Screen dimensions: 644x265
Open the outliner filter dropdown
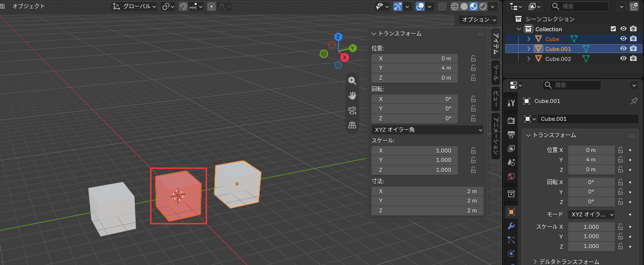[x=621, y=6]
